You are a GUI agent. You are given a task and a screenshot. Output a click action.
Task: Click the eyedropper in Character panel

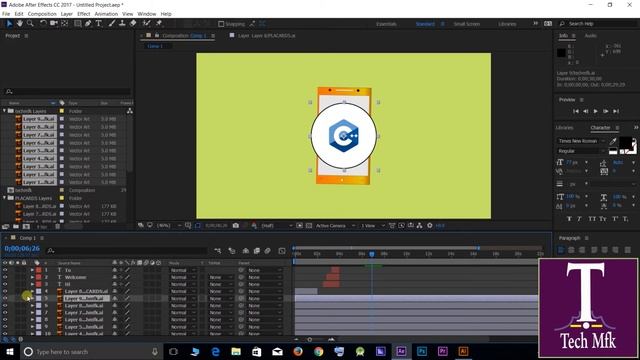point(613,141)
